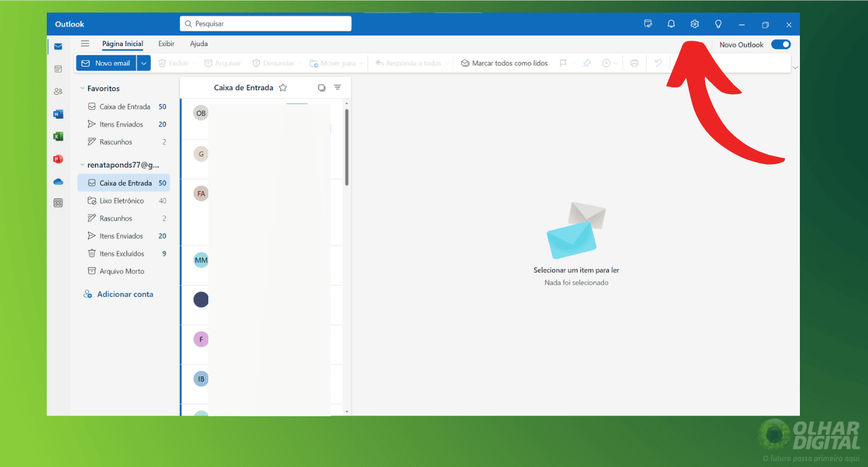Screen dimensions: 868x467
Task: Open the Tips lightbulb icon
Action: pos(718,24)
